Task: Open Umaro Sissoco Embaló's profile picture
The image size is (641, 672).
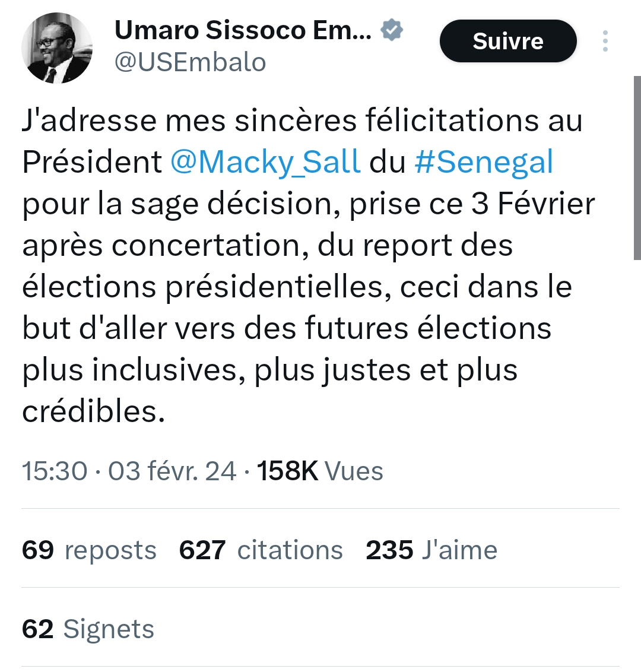Action: pyautogui.click(x=57, y=47)
